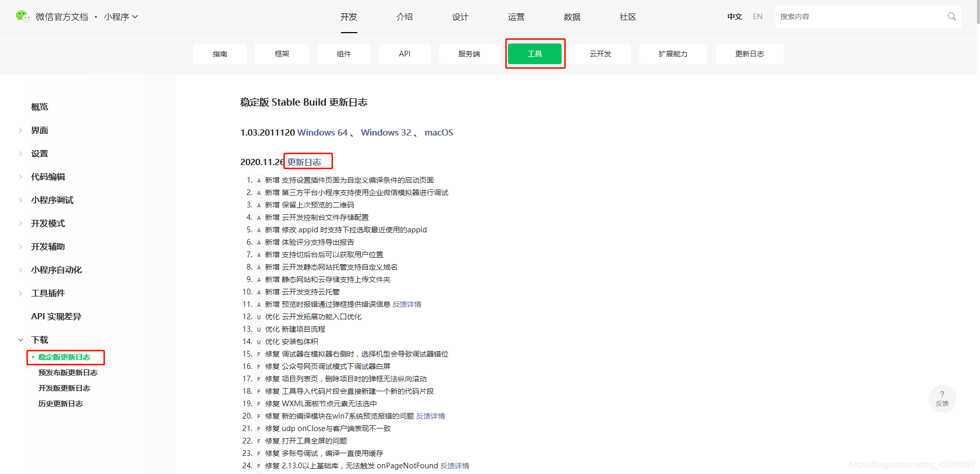This screenshot has width=980, height=474.
Task: Collapse the 下载 sidebar section
Action: [x=21, y=340]
